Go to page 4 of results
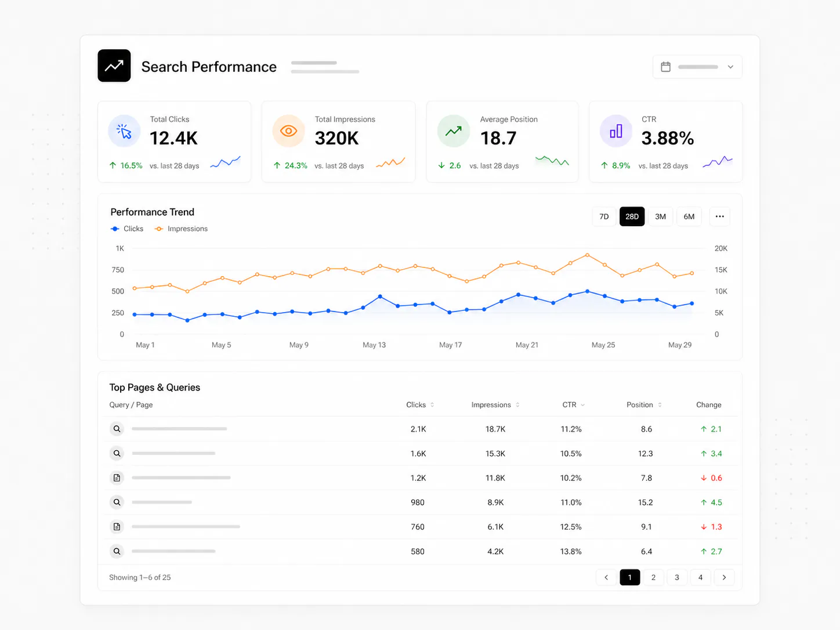The image size is (840, 630). coord(700,577)
